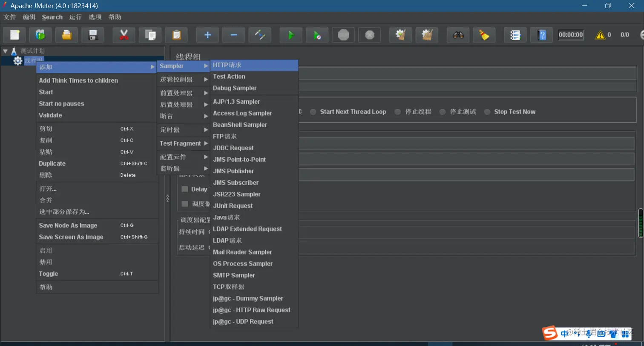Click the Toggle enable/disable icon
644x346 pixels.
pyautogui.click(x=260, y=35)
